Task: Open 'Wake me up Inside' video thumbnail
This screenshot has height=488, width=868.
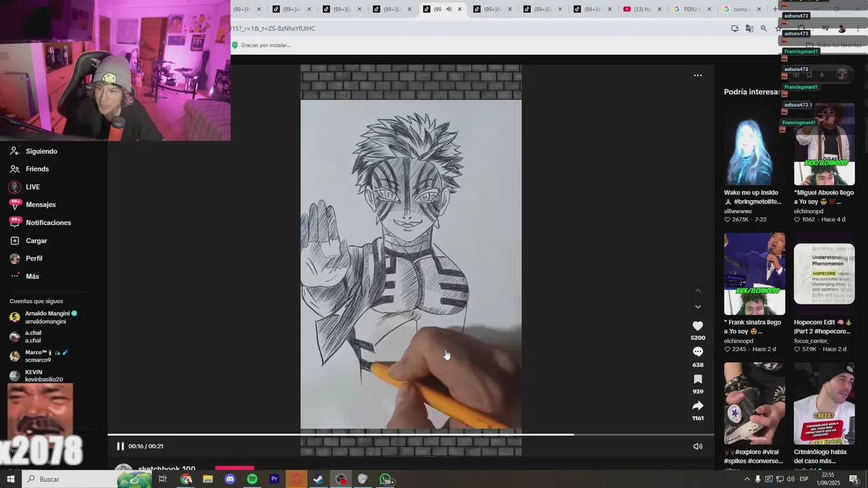Action: (x=754, y=144)
